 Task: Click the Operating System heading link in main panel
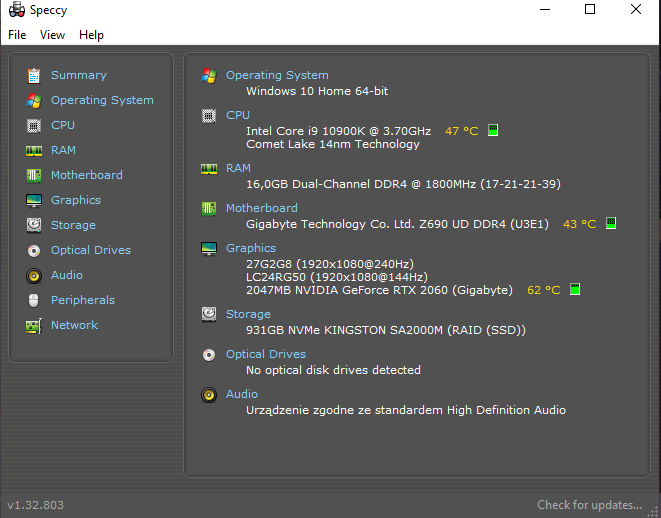pyautogui.click(x=277, y=75)
